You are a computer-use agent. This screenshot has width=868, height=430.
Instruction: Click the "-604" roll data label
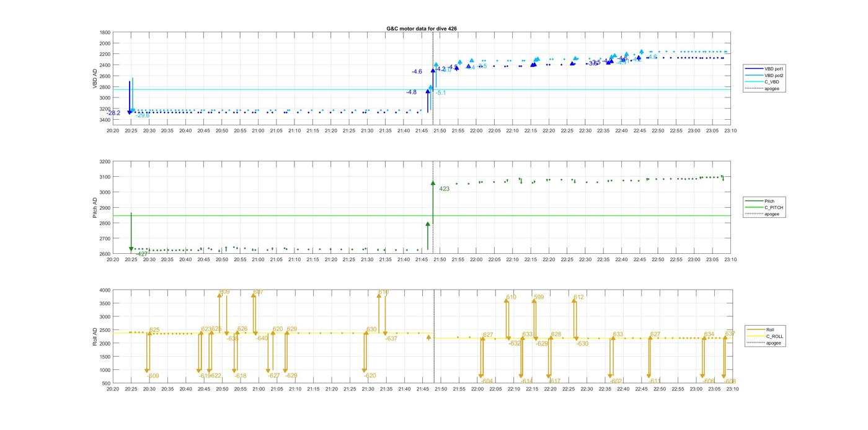click(487, 381)
